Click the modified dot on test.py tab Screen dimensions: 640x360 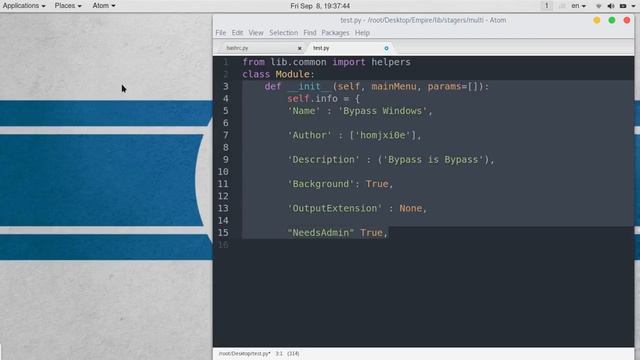coord(386,48)
